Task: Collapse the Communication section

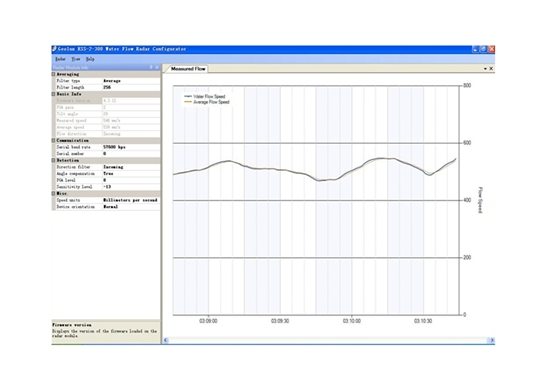Action: tap(54, 140)
